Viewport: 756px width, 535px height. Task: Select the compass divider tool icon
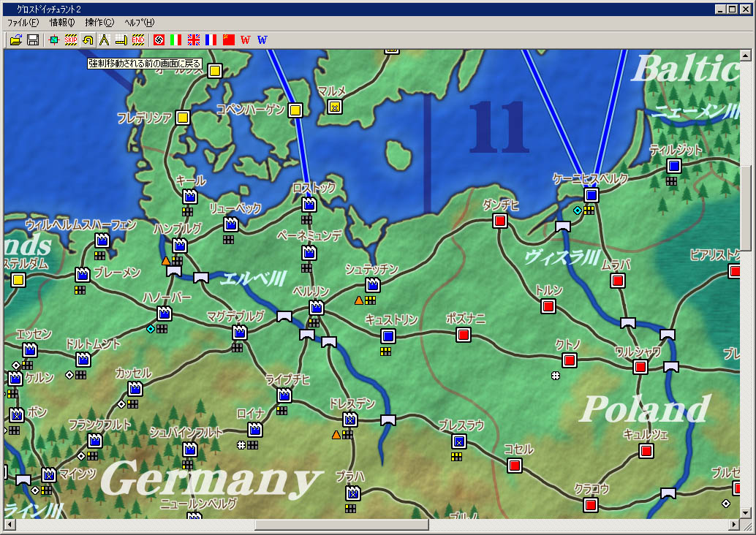[105, 39]
